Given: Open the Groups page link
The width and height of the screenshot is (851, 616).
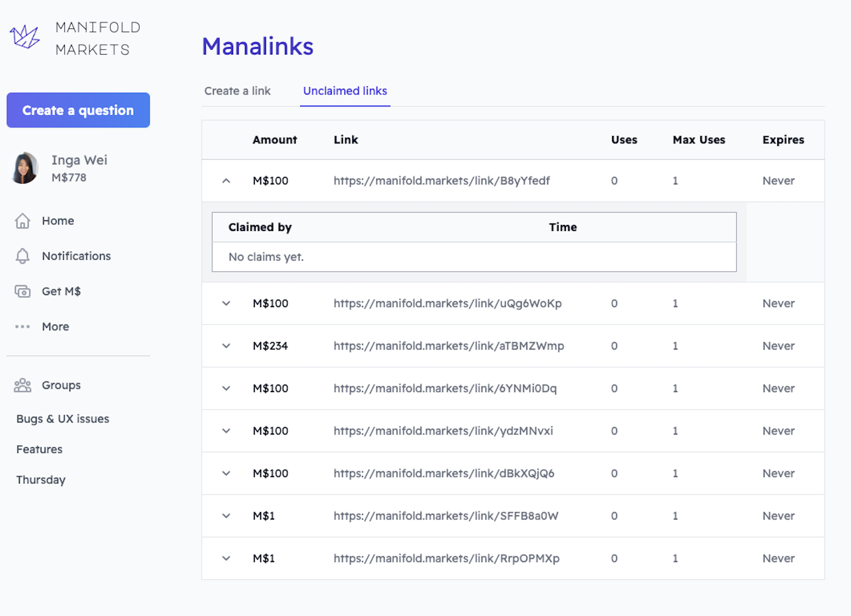Looking at the screenshot, I should pos(61,385).
